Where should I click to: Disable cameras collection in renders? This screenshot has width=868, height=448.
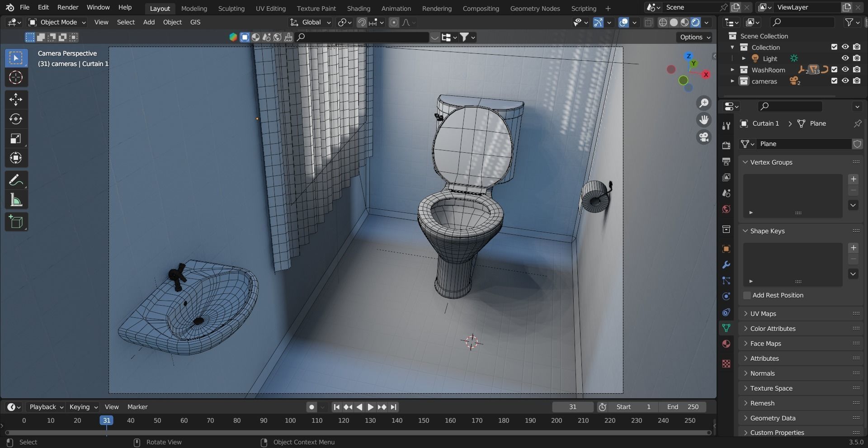point(857,81)
